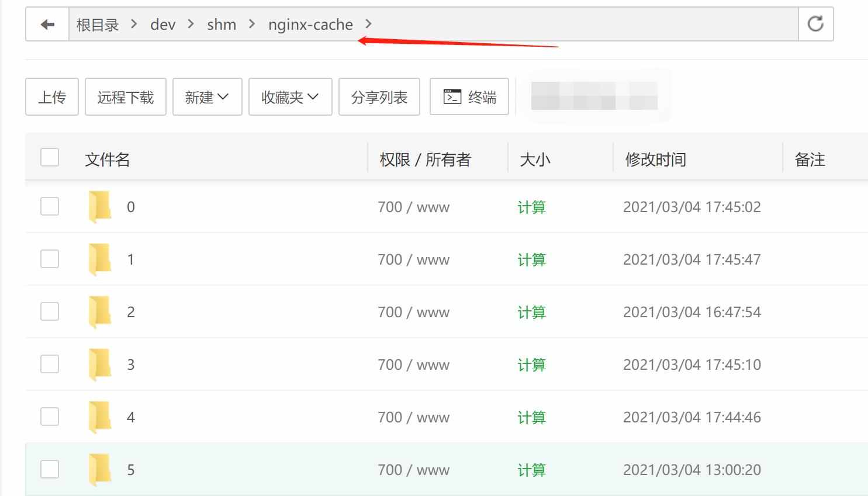Open folder icon named 1
Viewport: 868px width, 496px height.
pyautogui.click(x=100, y=259)
